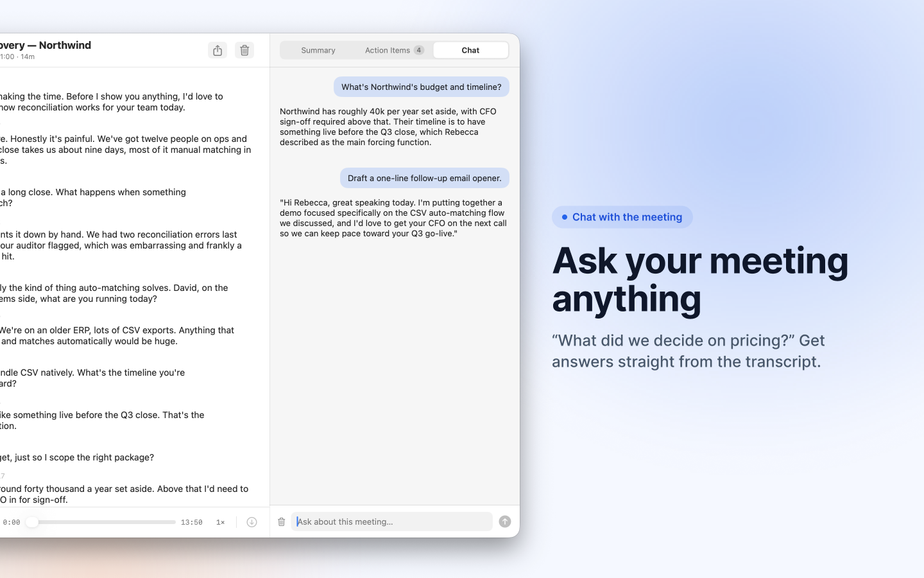This screenshot has height=578, width=924.
Task: Click transcript line about live before Q3 close
Action: (x=103, y=420)
